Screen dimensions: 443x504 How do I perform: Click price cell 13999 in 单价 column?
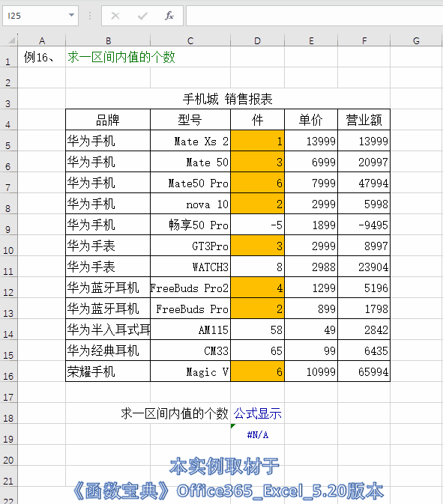(311, 141)
